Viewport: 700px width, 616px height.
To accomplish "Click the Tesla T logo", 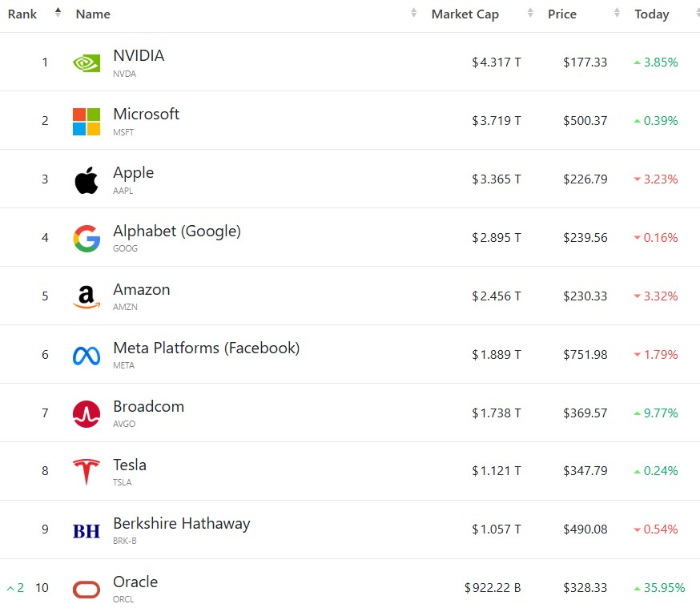I will (86, 472).
